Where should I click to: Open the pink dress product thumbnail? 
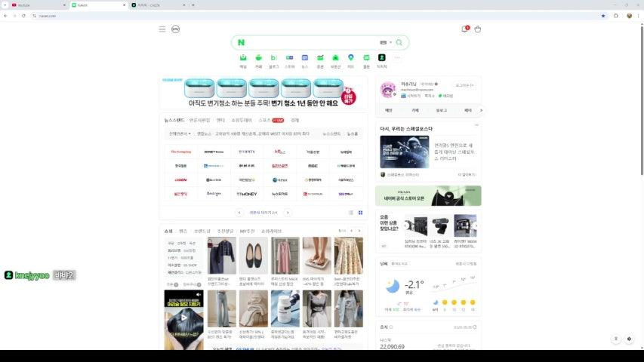coord(285,256)
